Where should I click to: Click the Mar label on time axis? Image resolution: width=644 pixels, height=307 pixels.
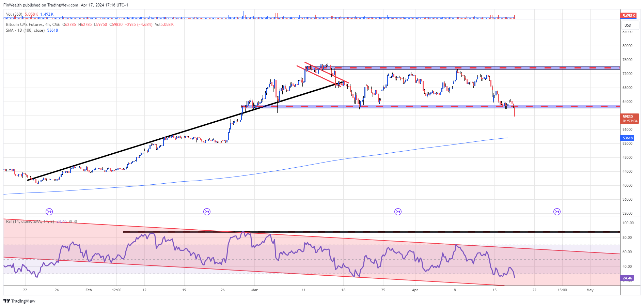pyautogui.click(x=254, y=290)
